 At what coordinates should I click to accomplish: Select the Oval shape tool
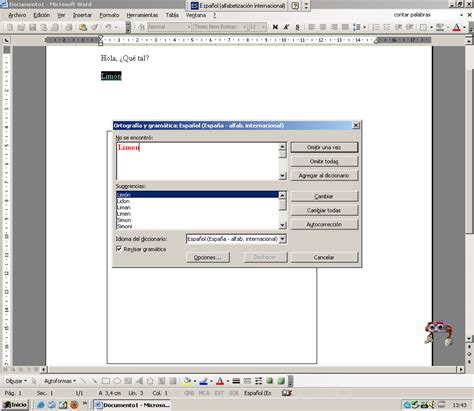pos(117,381)
